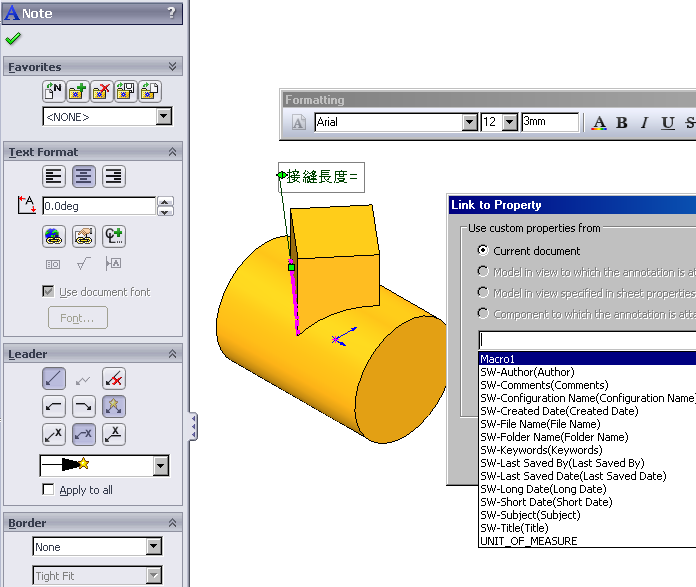Select straight leader icon
The width and height of the screenshot is (696, 587).
54,379
